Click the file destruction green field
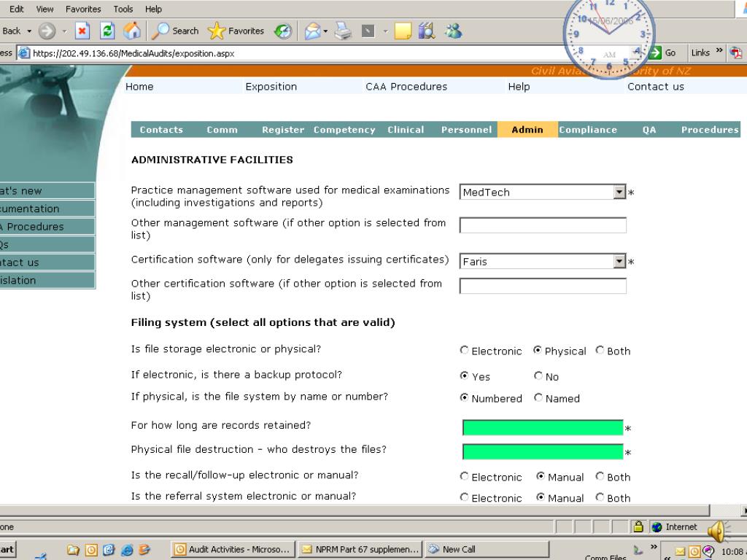 coord(543,451)
